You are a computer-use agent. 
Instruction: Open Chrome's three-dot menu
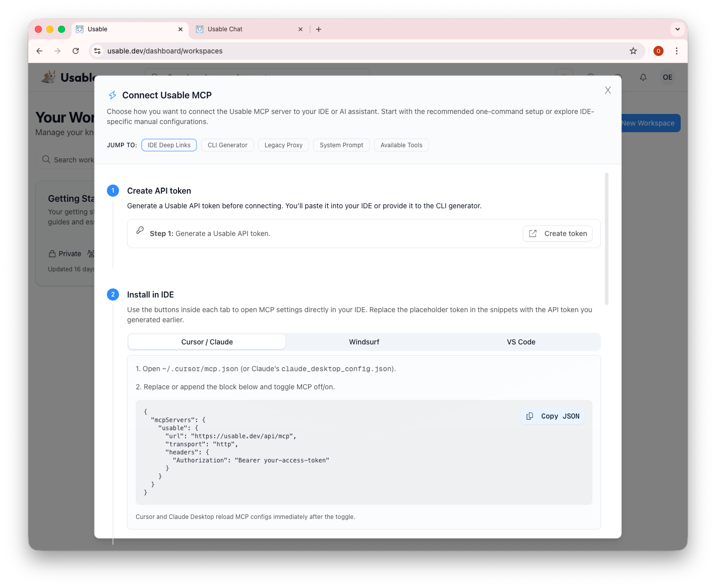[x=677, y=50]
